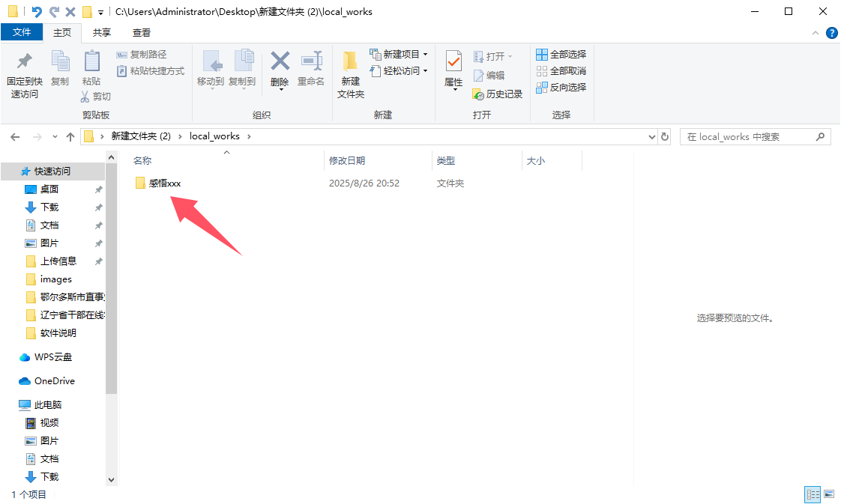Open the address bar history dropdown arrow
The image size is (841, 504).
[x=651, y=136]
